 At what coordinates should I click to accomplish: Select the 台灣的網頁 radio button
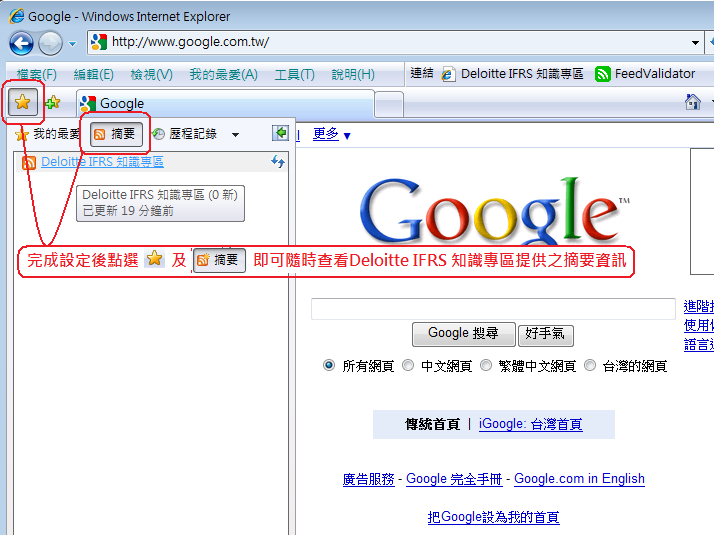[x=590, y=365]
